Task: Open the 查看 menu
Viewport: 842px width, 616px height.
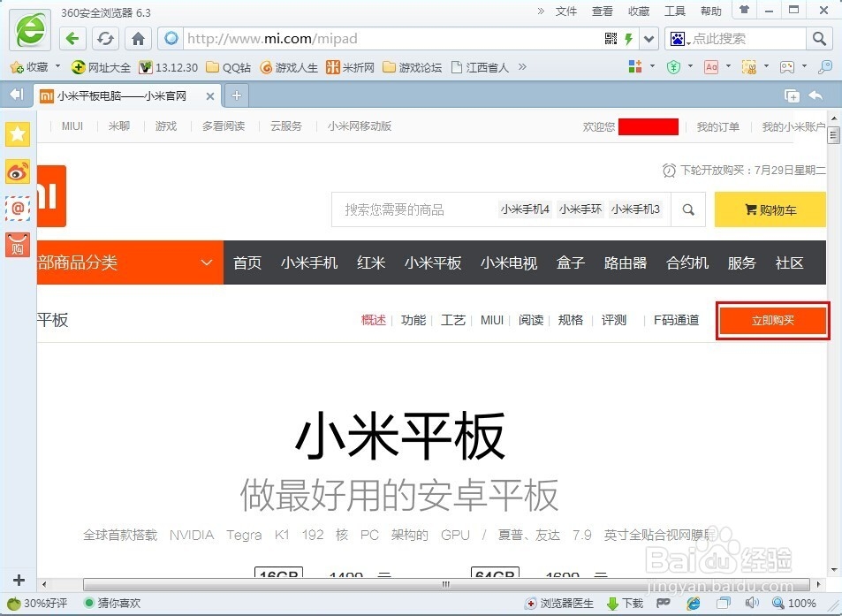Action: 602,11
